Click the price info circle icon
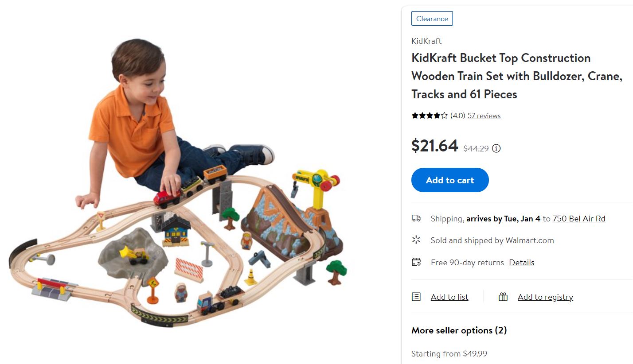Image resolution: width=633 pixels, height=364 pixels. pos(496,148)
